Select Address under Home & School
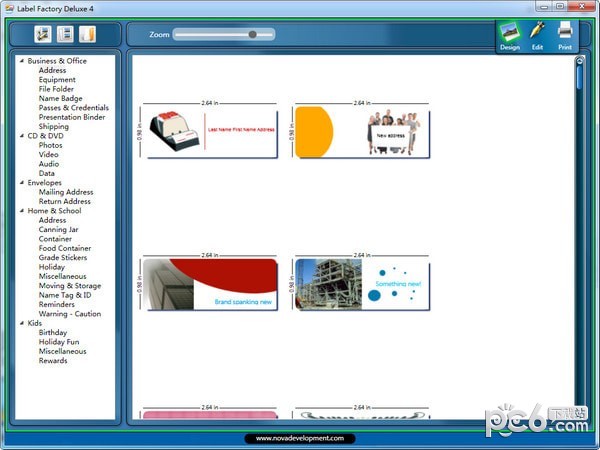This screenshot has width=600, height=450. tap(52, 220)
